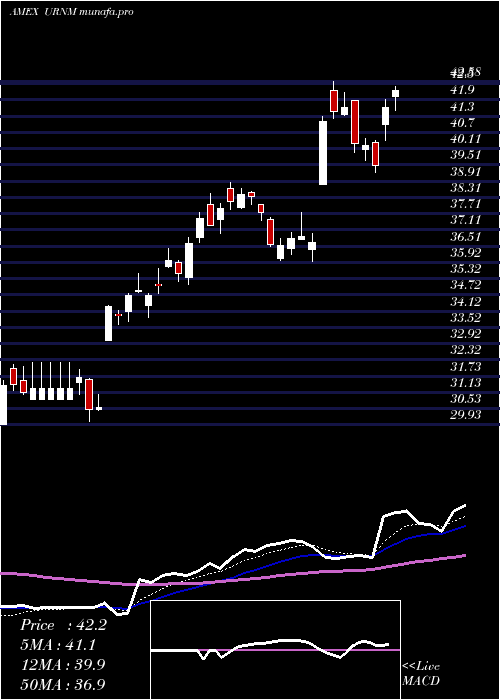Screen dimensions: 500x700
Task: Click the 12MA : 39.9 readout
Action: pos(63,664)
